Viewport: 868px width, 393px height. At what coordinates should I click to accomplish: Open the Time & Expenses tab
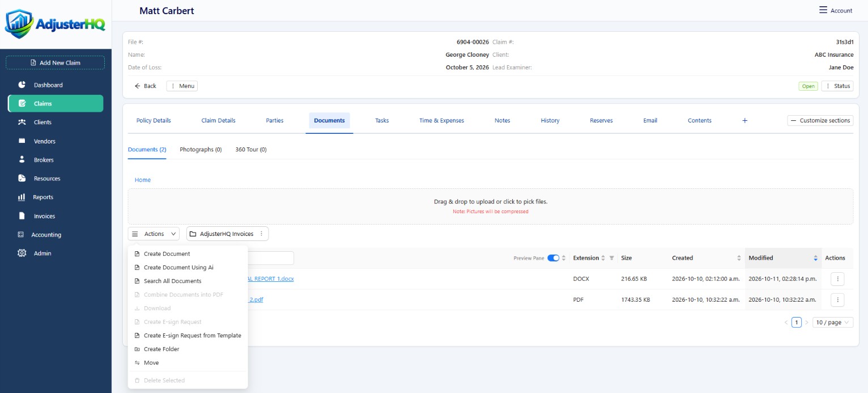click(441, 120)
